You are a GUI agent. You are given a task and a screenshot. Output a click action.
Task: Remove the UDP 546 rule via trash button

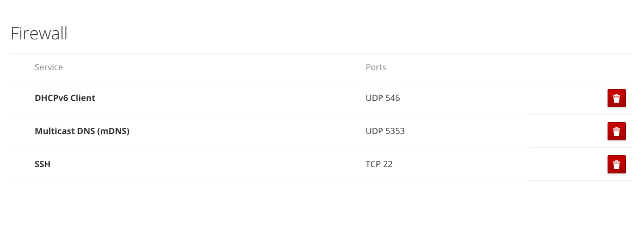pyautogui.click(x=616, y=98)
